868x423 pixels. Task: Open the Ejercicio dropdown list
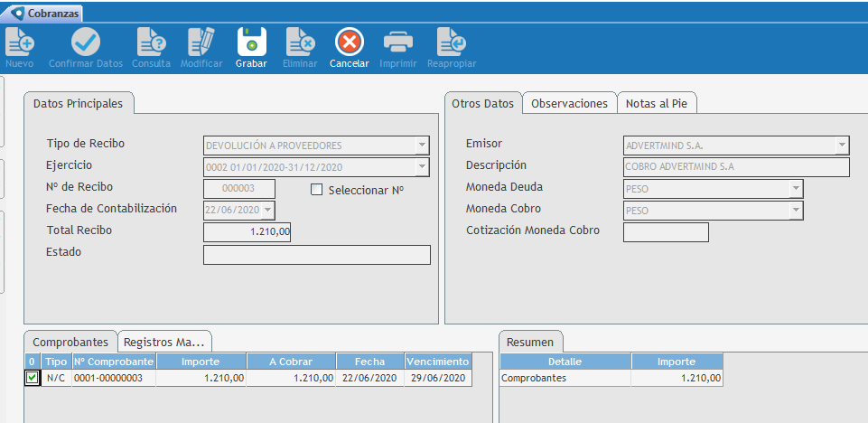pos(421,167)
